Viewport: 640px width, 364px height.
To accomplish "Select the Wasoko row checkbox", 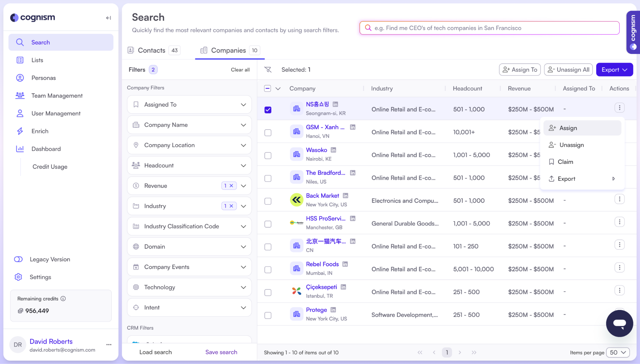I will 268,155.
